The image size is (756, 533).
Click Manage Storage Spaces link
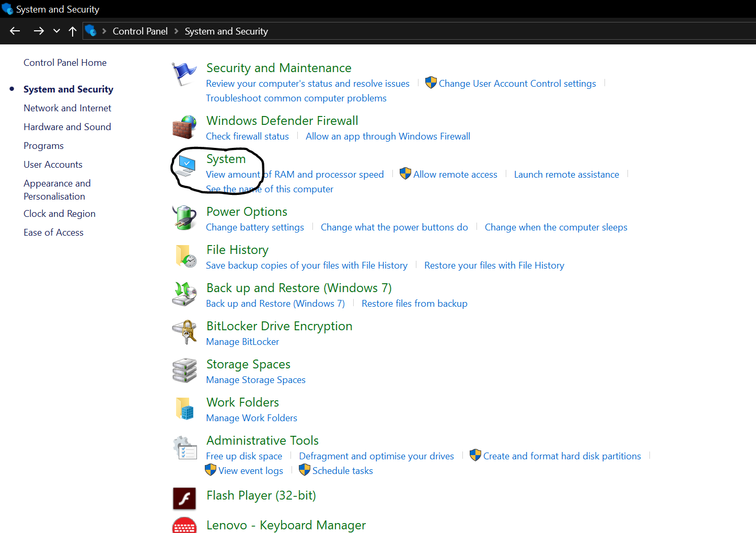click(x=255, y=380)
